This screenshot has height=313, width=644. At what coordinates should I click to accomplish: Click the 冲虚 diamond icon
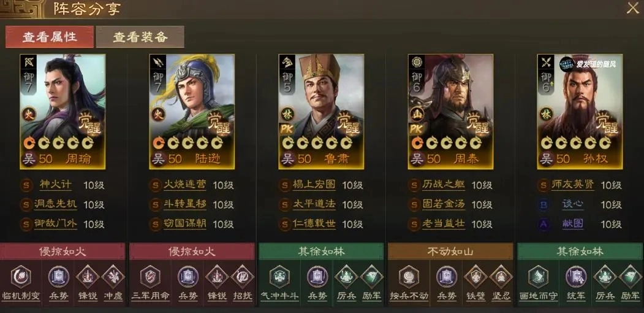click(x=113, y=277)
